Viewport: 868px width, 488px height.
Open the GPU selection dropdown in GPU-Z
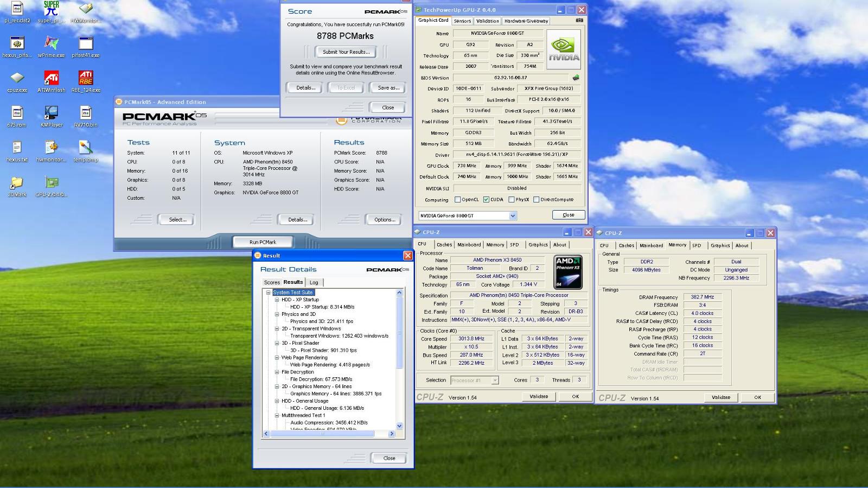(x=513, y=216)
